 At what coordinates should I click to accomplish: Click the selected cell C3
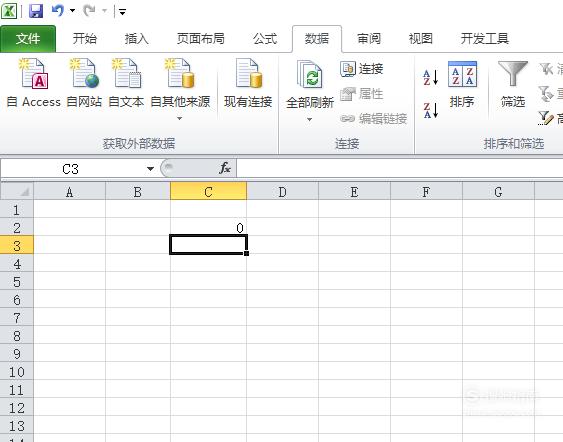(x=208, y=245)
